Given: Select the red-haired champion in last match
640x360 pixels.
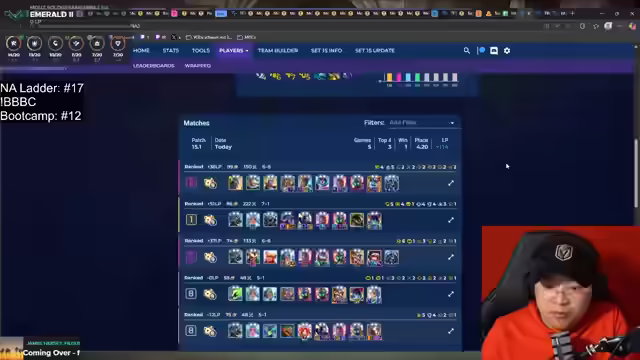Looking at the screenshot, I should tap(304, 331).
